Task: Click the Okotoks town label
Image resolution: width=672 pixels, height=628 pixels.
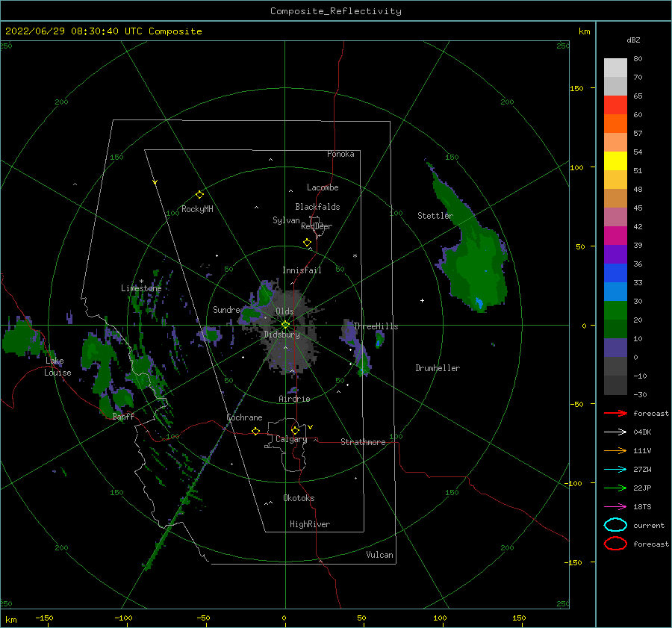Action: pyautogui.click(x=299, y=498)
